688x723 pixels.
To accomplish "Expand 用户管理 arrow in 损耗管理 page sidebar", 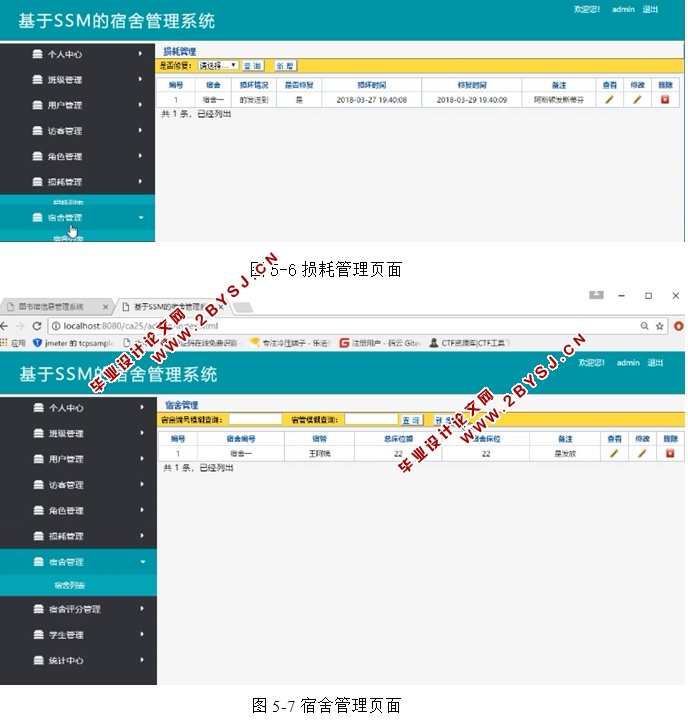I will point(140,105).
